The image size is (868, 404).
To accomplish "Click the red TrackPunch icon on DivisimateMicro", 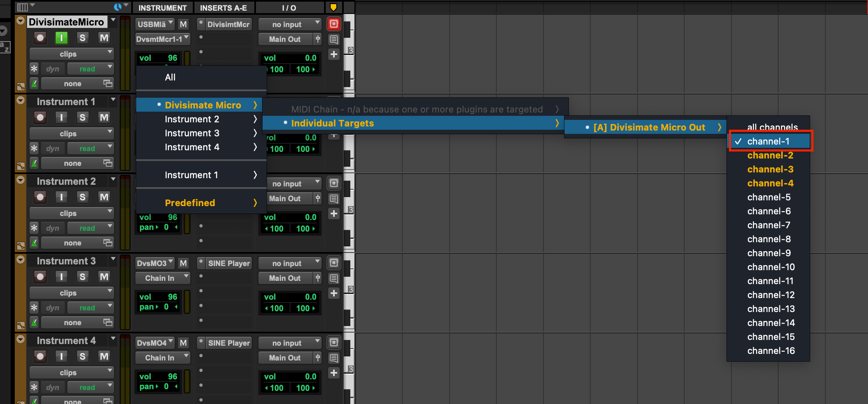I will [334, 24].
